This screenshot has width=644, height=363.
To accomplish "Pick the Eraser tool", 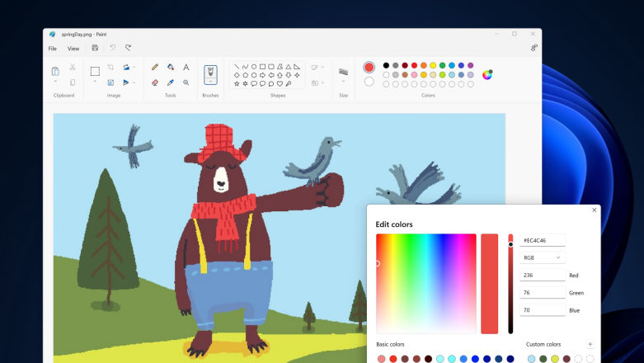I will point(154,82).
